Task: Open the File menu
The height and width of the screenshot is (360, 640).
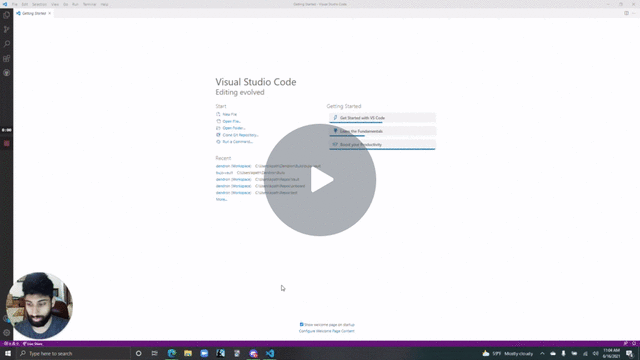Action: click(15, 4)
